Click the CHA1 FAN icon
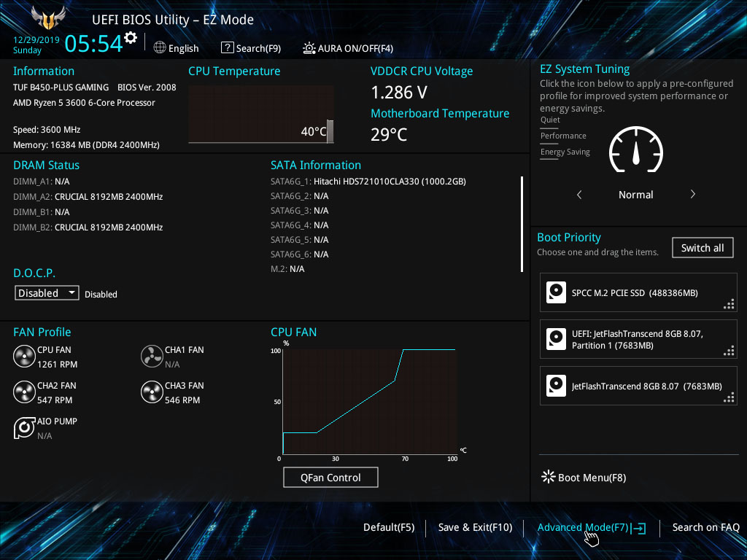 (152, 357)
